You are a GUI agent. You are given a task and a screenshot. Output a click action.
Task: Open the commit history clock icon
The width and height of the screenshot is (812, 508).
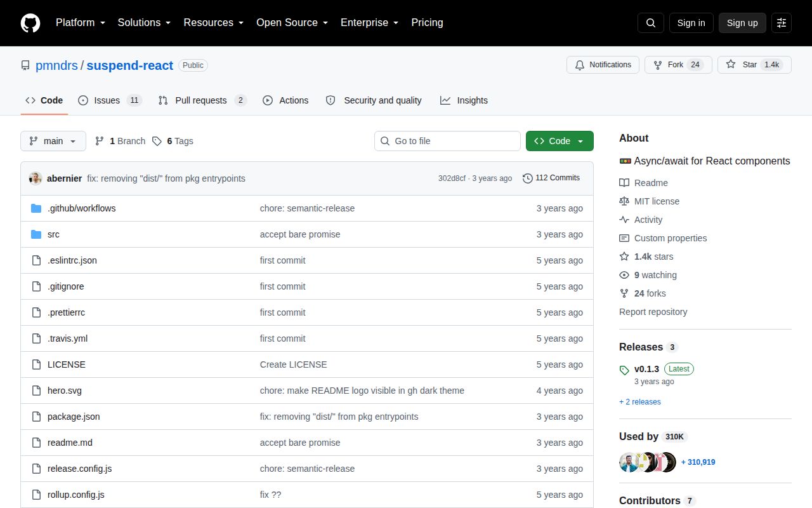click(527, 178)
